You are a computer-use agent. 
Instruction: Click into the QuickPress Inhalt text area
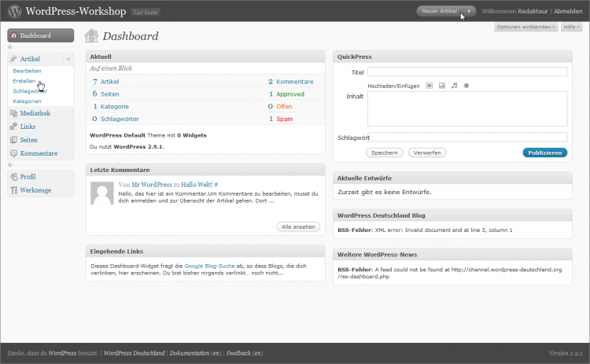467,108
